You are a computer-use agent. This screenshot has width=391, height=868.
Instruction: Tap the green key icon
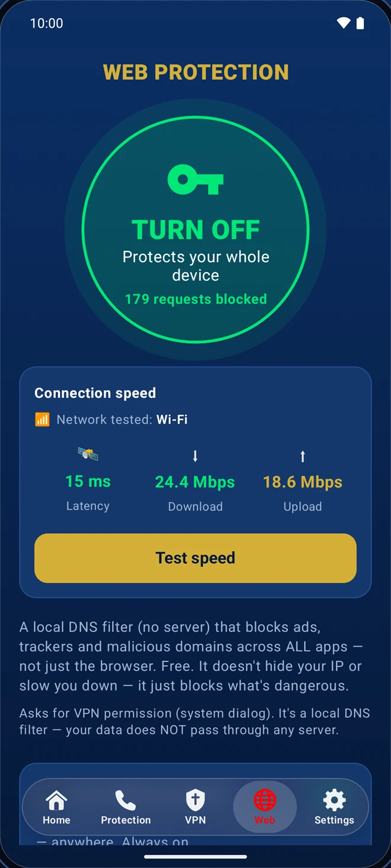click(x=195, y=180)
